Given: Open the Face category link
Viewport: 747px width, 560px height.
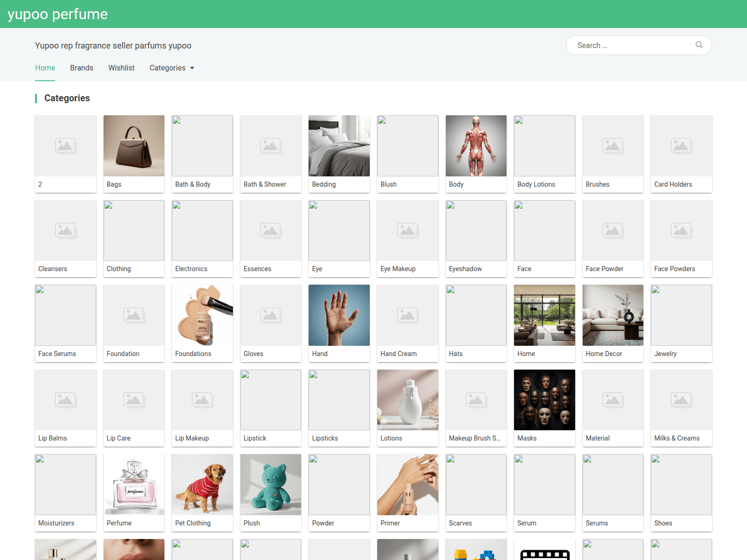Looking at the screenshot, I should click(524, 269).
